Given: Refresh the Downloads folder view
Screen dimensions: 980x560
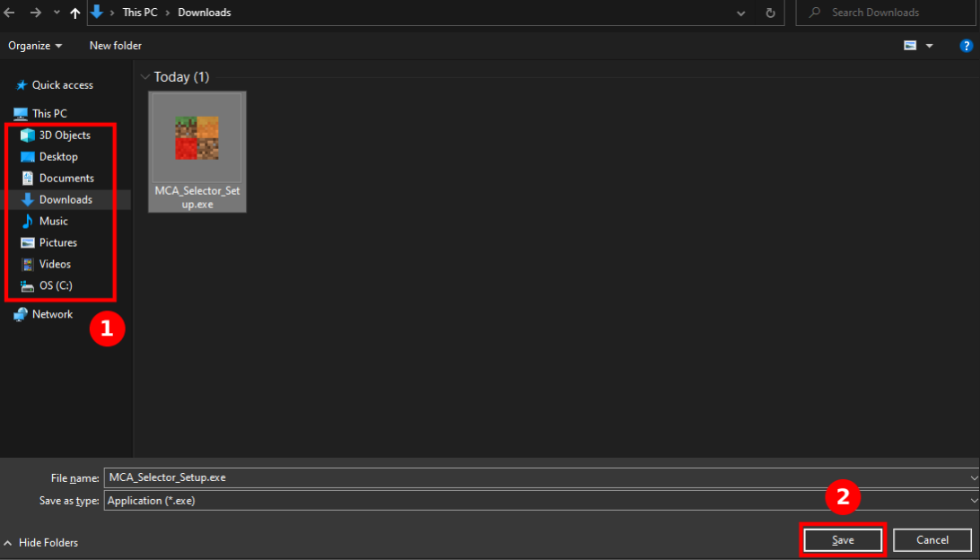Looking at the screenshot, I should click(770, 13).
